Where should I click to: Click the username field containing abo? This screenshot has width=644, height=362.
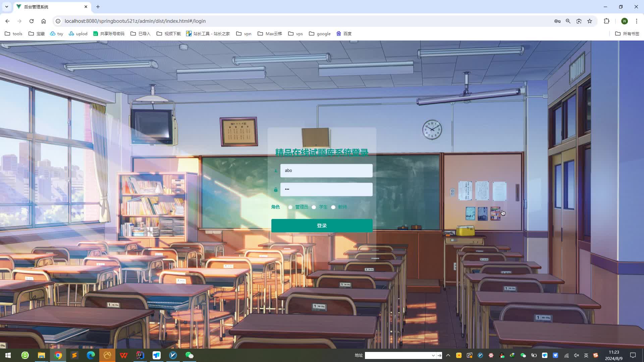tap(326, 171)
